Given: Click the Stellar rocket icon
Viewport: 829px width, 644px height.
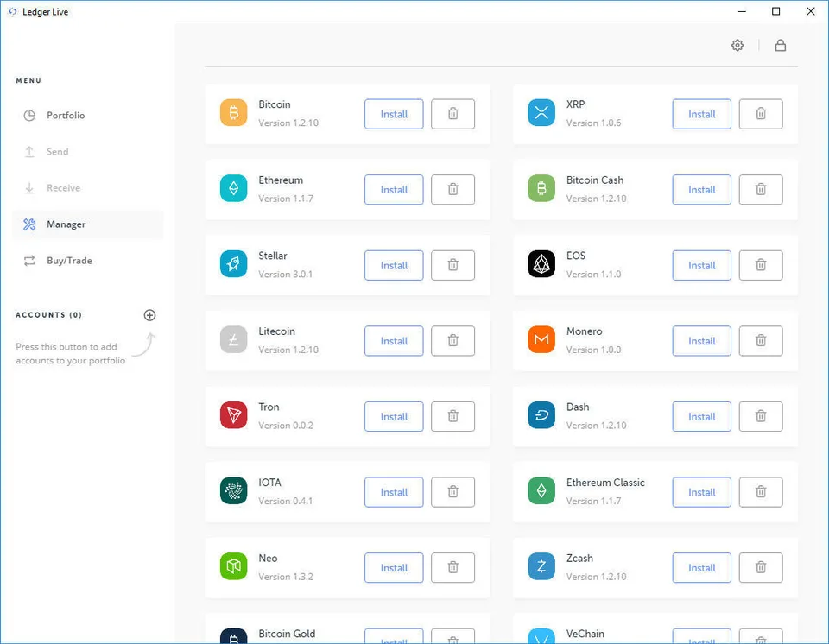Looking at the screenshot, I should 234,264.
